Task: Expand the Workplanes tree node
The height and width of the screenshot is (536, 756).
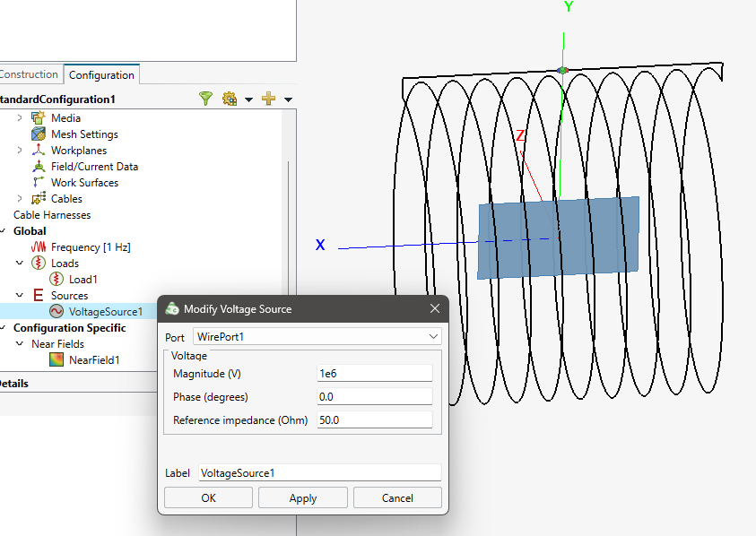Action: point(20,150)
